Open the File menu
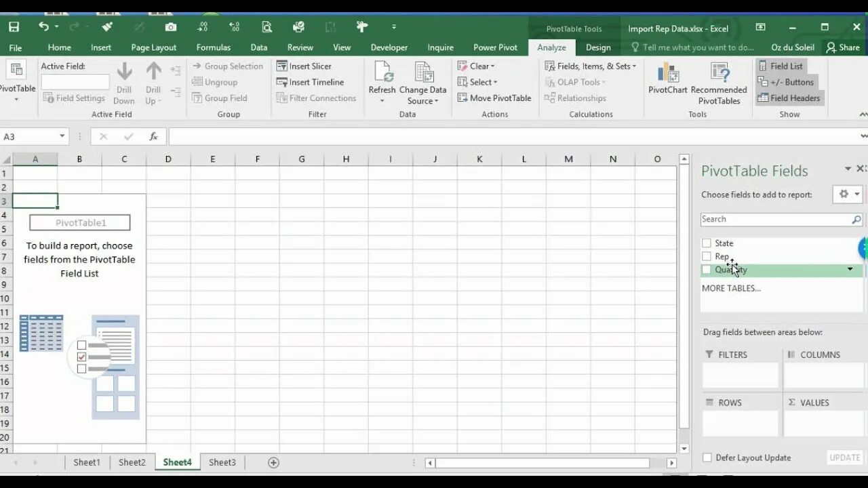 (16, 47)
